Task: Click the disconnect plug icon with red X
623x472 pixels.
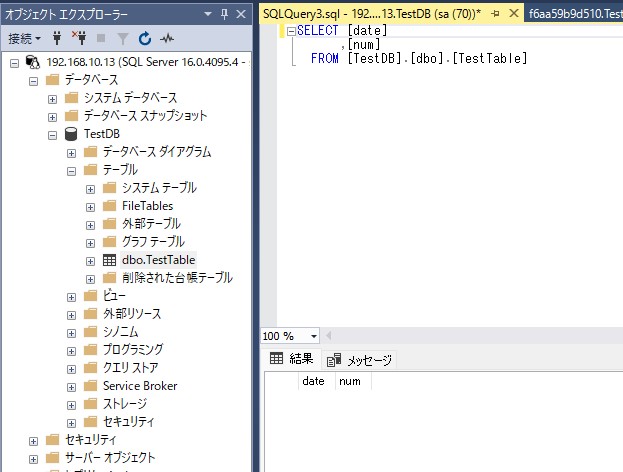Action: point(79,38)
